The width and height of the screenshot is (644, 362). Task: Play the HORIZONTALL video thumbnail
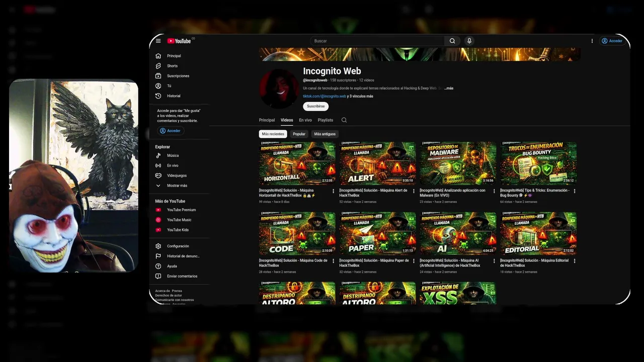[x=297, y=163]
